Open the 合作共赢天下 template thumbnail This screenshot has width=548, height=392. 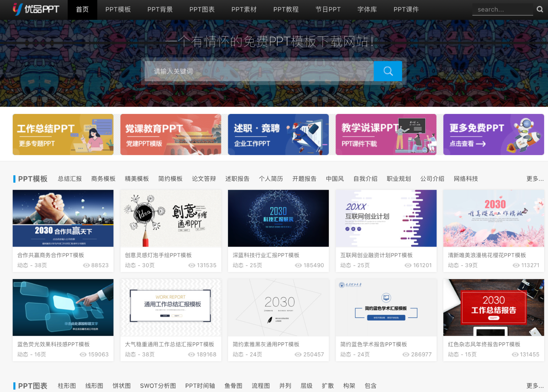coord(63,218)
